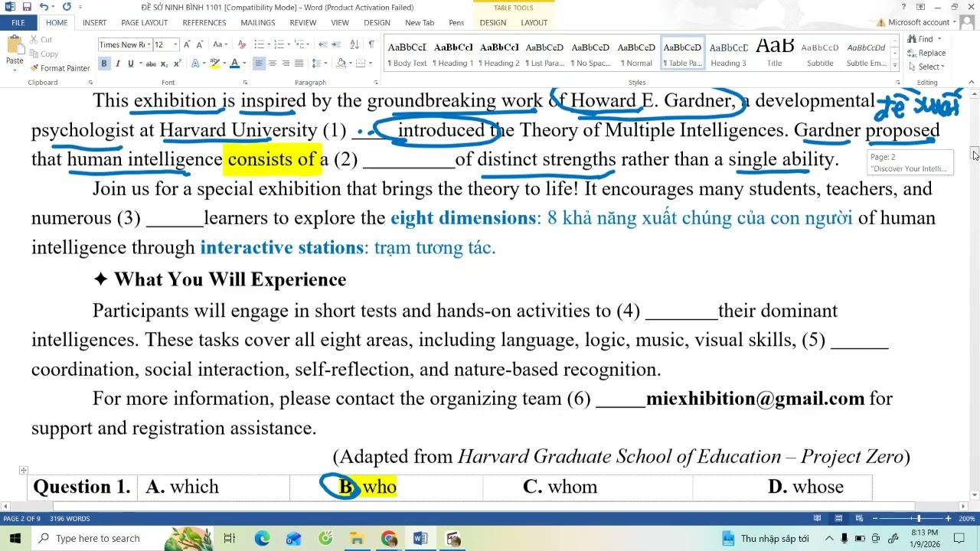Click the Save icon in Quick Access toolbar
This screenshot has width=980, height=551.
pos(27,7)
